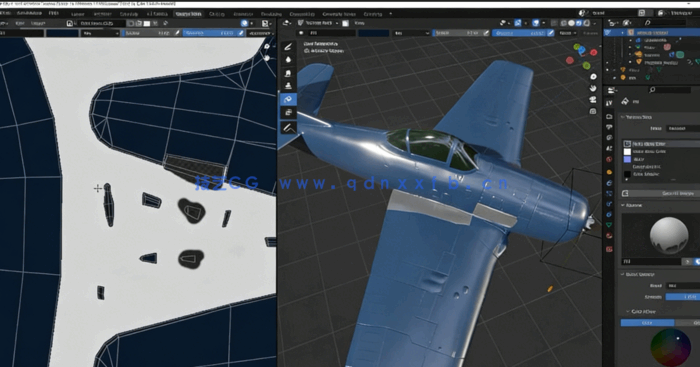Screen dimensions: 700x367
Task: Toggle strength pen pressure in 3D viewport header
Action: (x=551, y=33)
